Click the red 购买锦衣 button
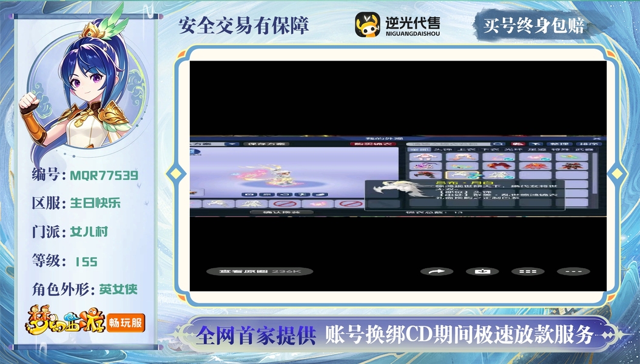The height and width of the screenshot is (364, 640). tap(373, 144)
